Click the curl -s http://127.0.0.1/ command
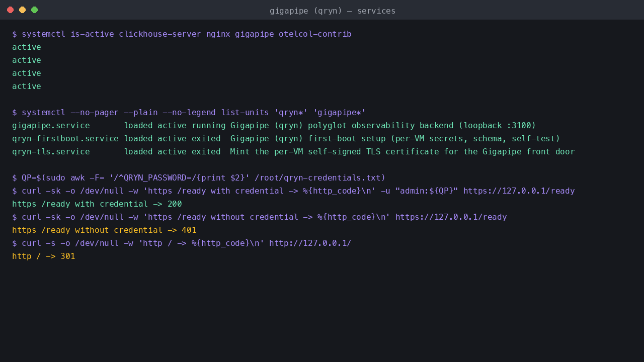 coord(182,243)
